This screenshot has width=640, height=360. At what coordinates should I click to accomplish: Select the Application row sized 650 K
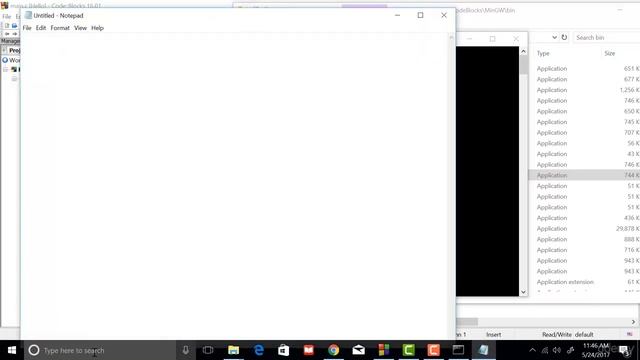[x=584, y=111]
